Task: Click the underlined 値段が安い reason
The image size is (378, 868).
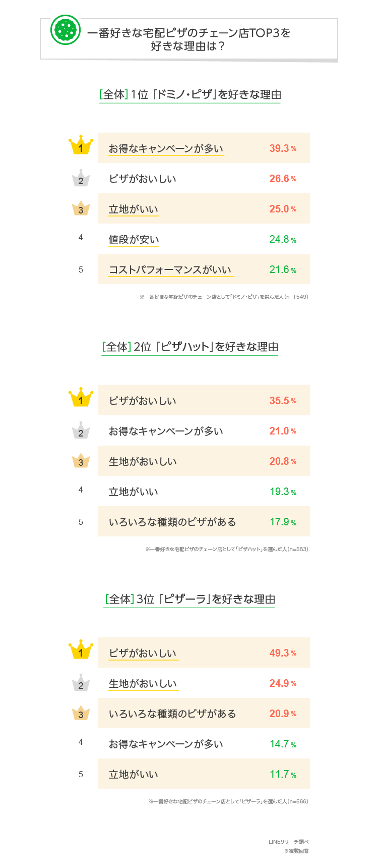Action: pos(134,239)
